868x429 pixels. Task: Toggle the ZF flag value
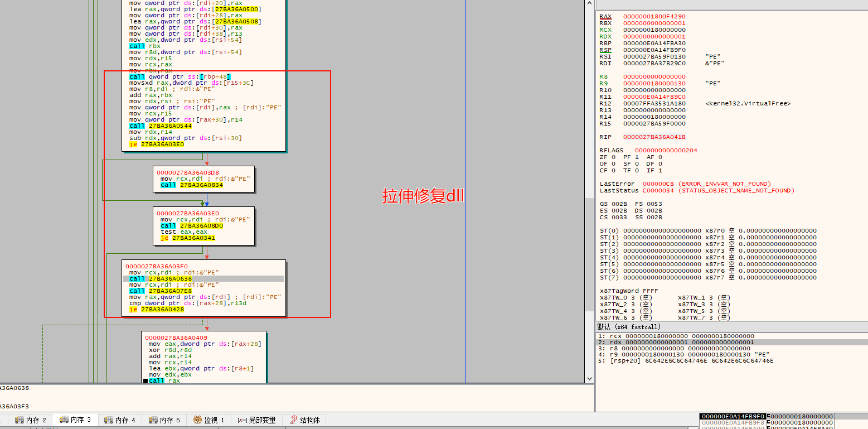613,157
